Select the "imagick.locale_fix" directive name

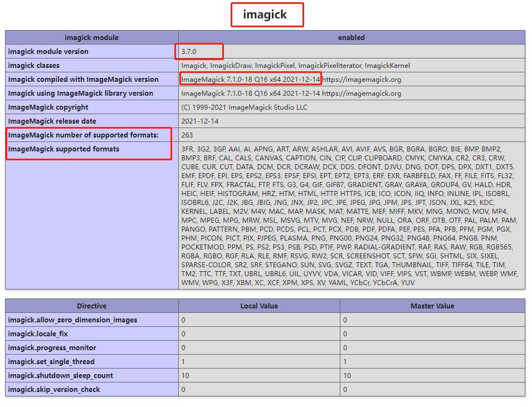click(x=38, y=334)
